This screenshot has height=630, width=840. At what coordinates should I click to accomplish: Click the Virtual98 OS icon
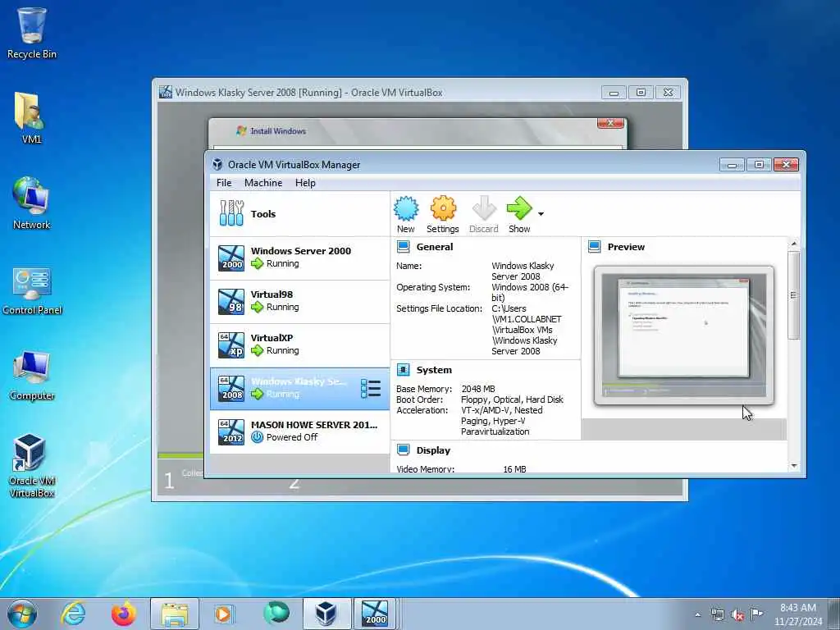tap(231, 301)
